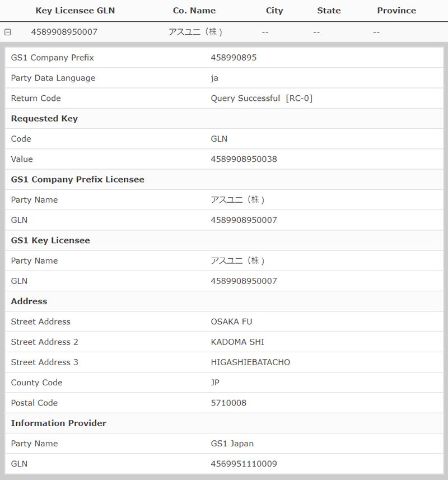This screenshot has width=448, height=480.
Task: Select the Street Address value OSAKA FU
Action: coord(231,321)
